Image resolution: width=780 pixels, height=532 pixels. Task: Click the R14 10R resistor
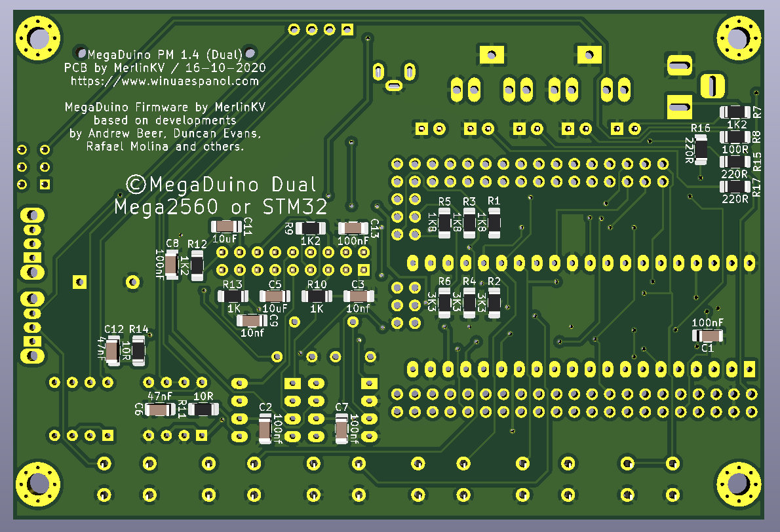138,351
